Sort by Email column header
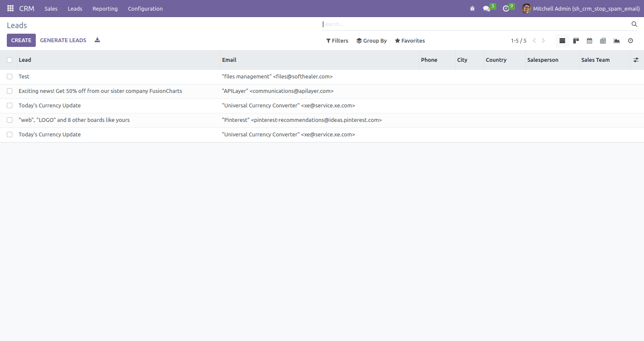644x341 pixels. pyautogui.click(x=319, y=60)
